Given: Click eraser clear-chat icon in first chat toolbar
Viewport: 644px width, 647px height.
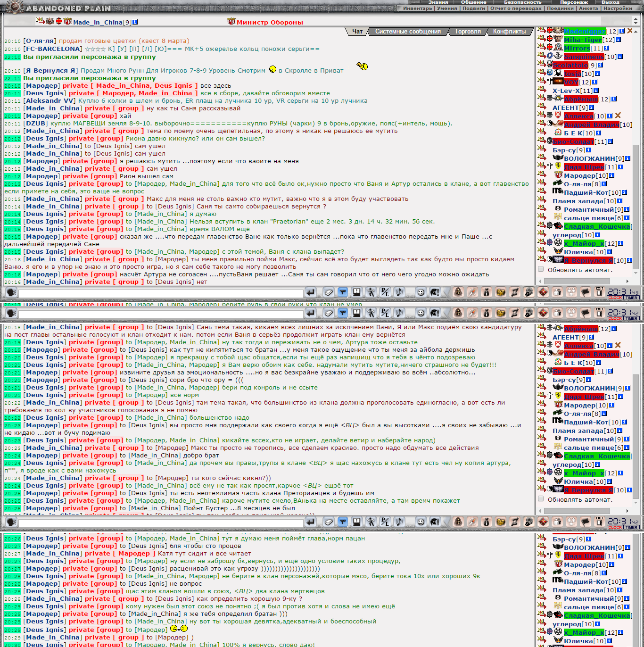Looking at the screenshot, I should click(x=329, y=292).
